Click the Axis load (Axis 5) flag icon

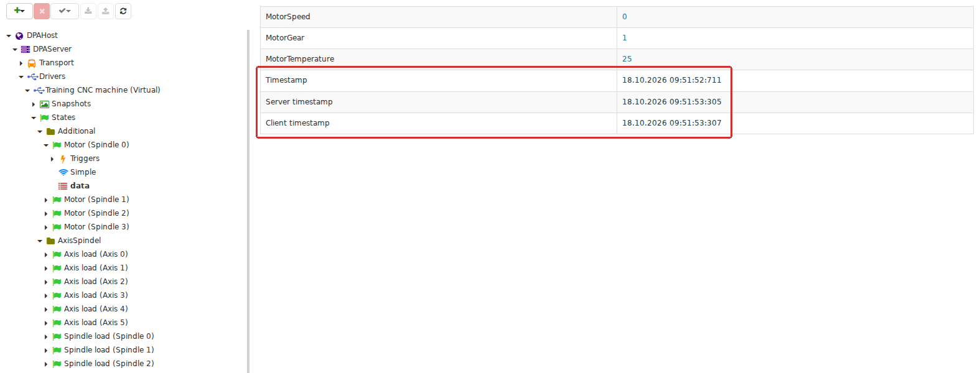point(57,323)
